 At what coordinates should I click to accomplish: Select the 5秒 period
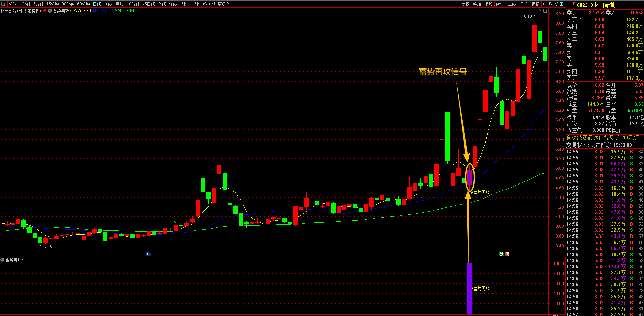coord(184,4)
